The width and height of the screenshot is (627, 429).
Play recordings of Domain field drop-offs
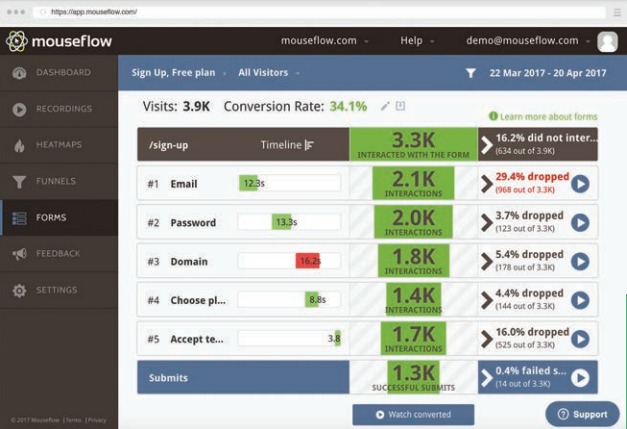[x=580, y=261]
